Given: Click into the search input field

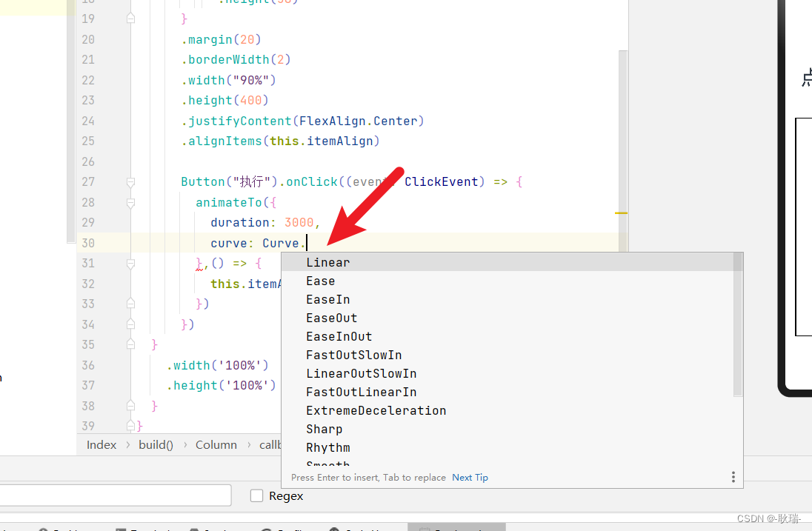Looking at the screenshot, I should point(115,495).
